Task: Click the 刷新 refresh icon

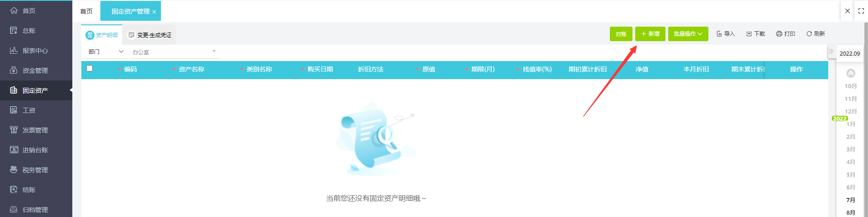Action: [809, 34]
